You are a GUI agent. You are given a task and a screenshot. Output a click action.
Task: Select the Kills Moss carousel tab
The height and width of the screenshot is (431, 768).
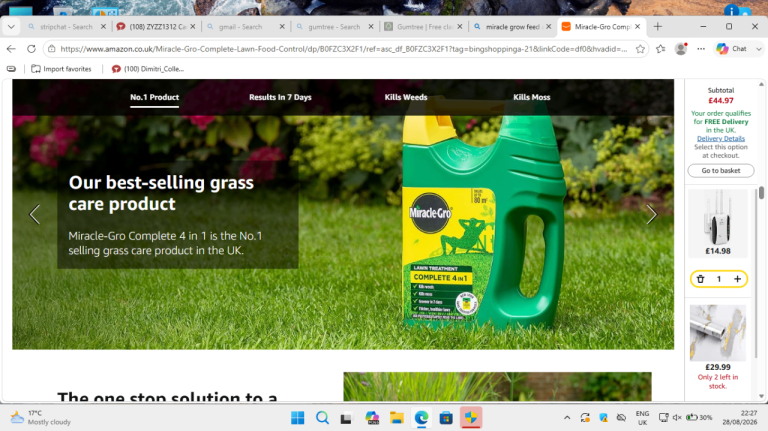531,97
